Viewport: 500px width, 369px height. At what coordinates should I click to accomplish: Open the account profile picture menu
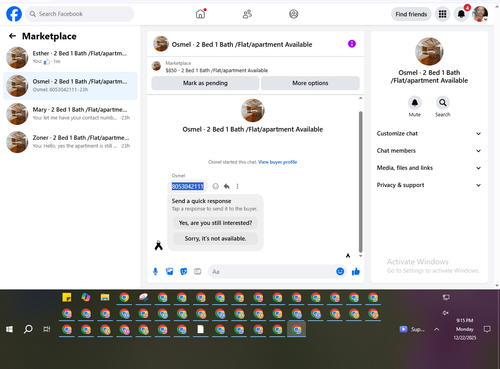point(480,14)
